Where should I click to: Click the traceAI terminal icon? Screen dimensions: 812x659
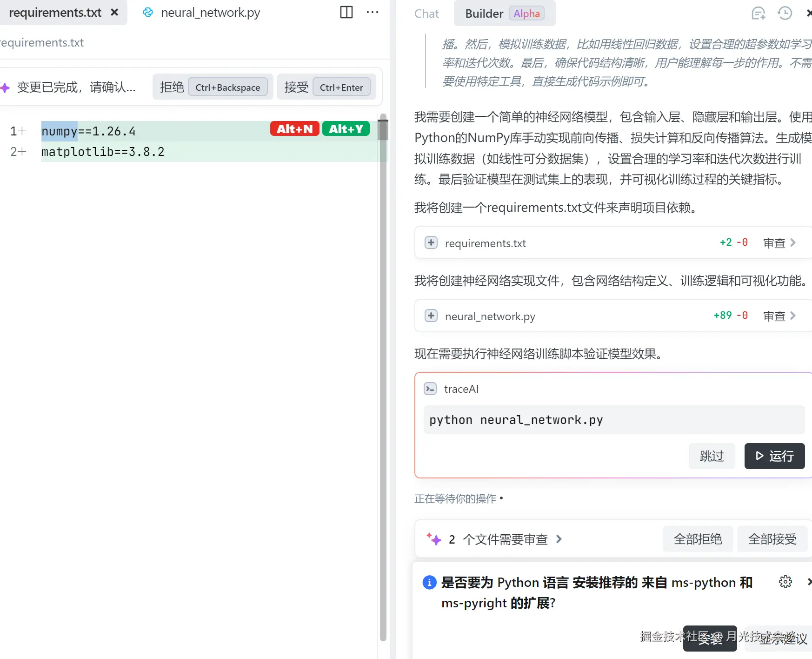coord(430,389)
